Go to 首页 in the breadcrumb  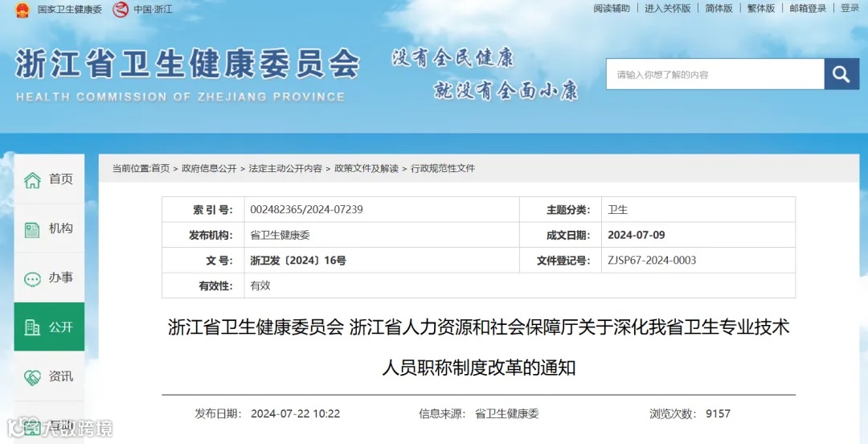[x=161, y=168]
